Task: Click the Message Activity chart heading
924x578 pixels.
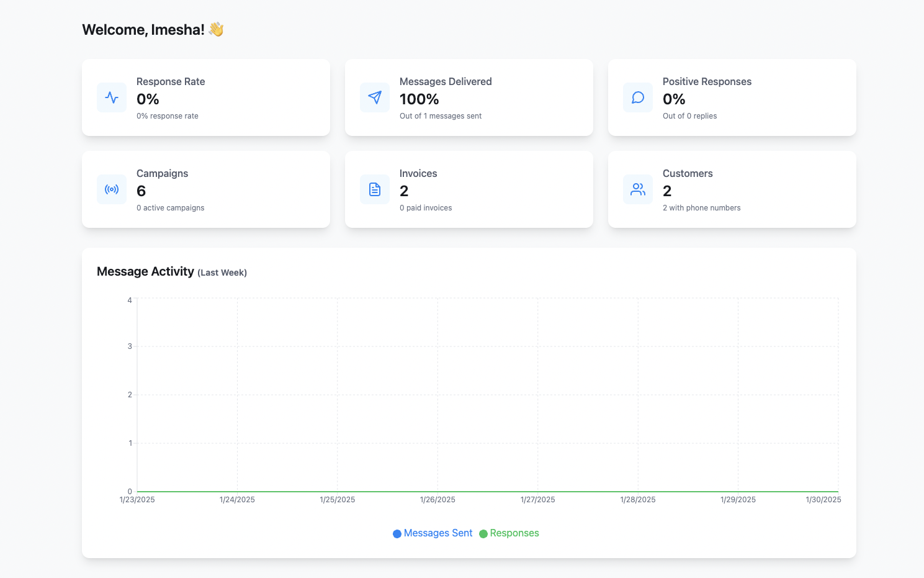Action: point(145,271)
